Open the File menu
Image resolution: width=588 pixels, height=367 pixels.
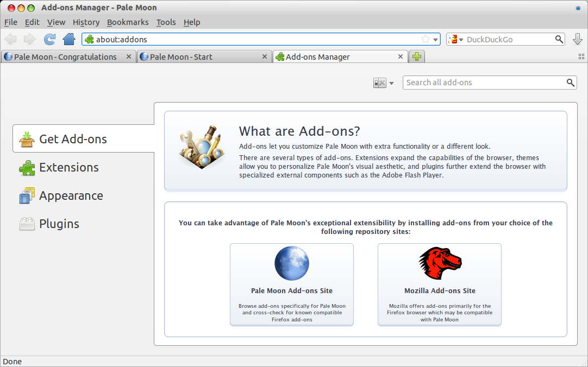(x=10, y=22)
